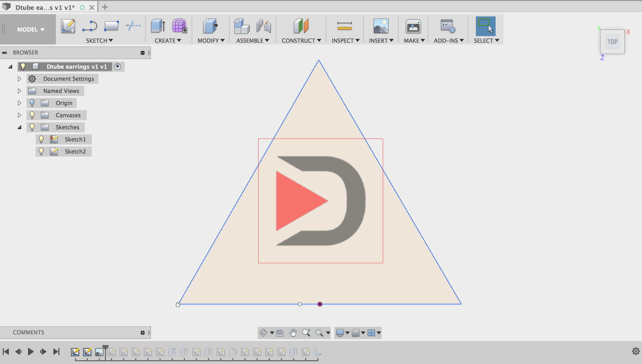Toggle visibility bulb of Sketches folder
The width and height of the screenshot is (642, 364).
tap(32, 127)
